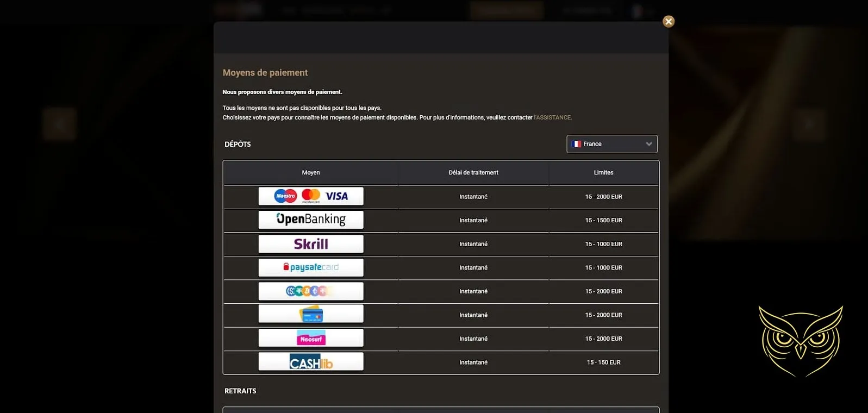Click the Limites column header
Viewport: 868px width, 413px height.
(x=603, y=173)
